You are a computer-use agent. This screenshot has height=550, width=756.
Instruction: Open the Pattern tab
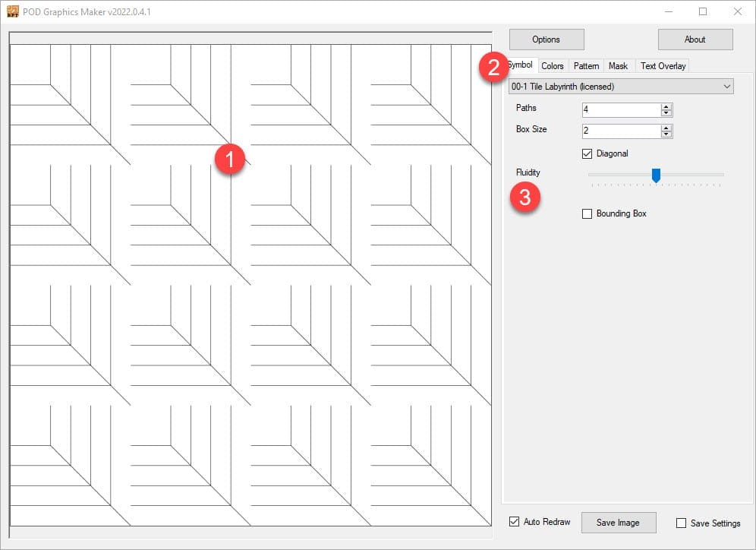coord(586,66)
